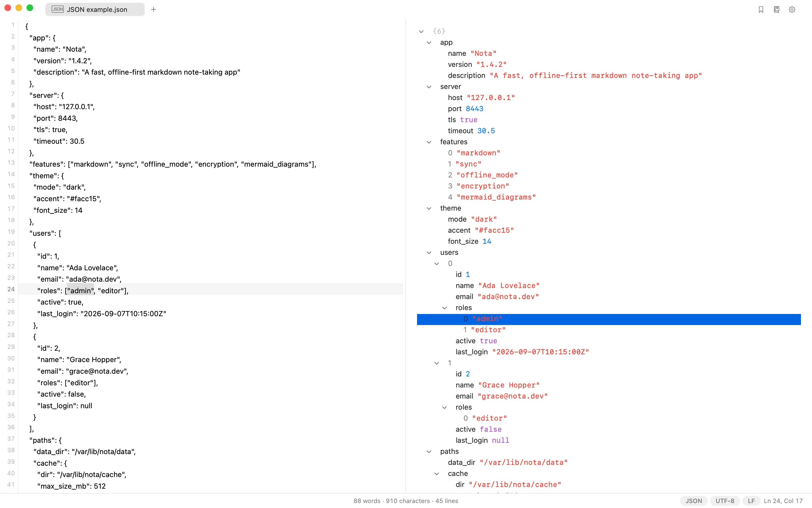812x508 pixels.
Task: Select the 4 "mermaid_diagrams" feature row
Action: (x=608, y=197)
